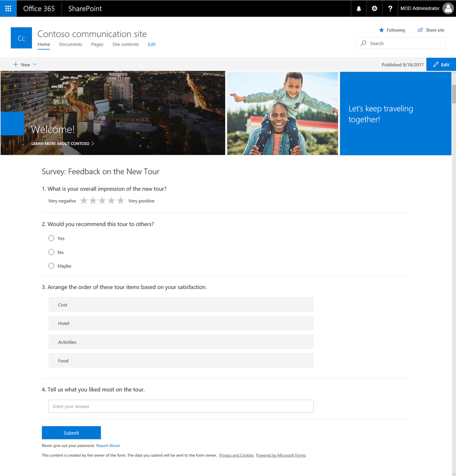Select the Maybe radio option
The width and height of the screenshot is (456, 476).
tap(52, 266)
